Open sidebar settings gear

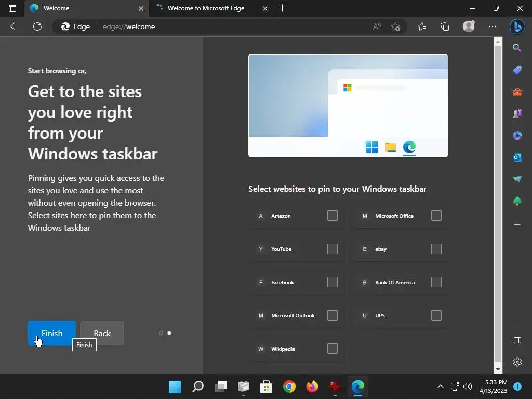click(517, 362)
